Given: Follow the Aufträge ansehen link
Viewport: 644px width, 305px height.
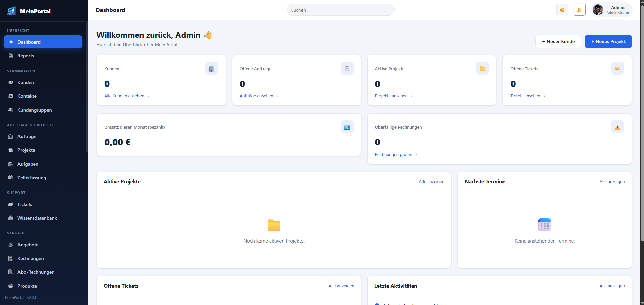Looking at the screenshot, I should pos(259,96).
